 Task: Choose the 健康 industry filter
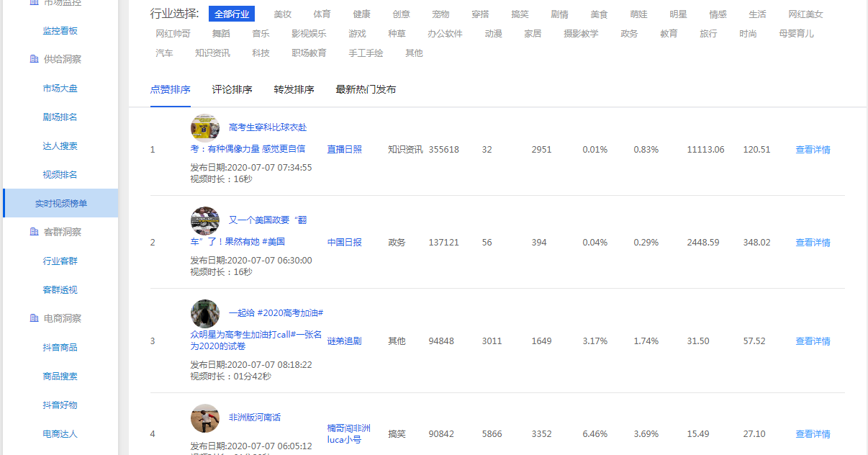tap(362, 14)
